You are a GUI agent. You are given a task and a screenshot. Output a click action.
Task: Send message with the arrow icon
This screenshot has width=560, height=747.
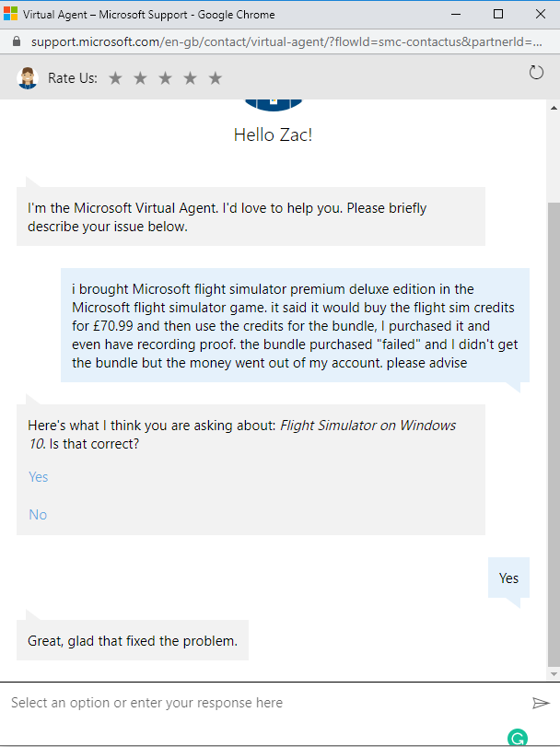point(541,703)
